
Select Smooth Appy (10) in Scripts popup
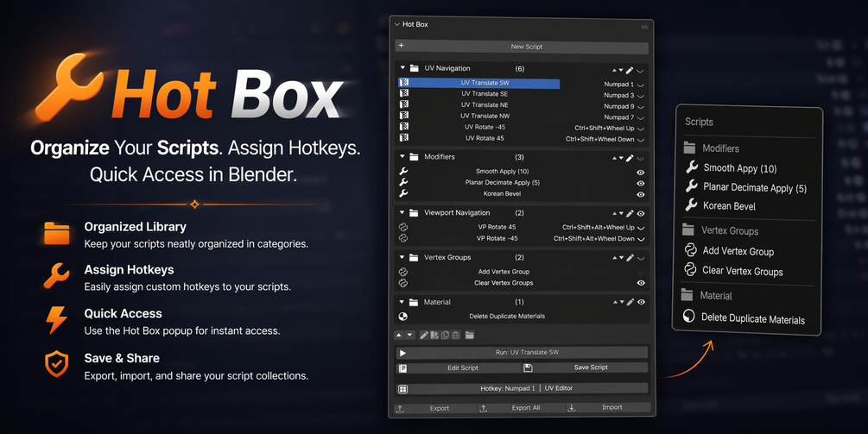pos(739,168)
